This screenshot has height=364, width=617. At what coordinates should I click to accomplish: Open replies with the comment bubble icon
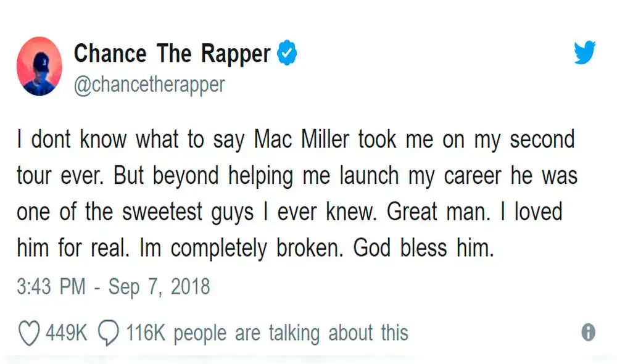(109, 332)
